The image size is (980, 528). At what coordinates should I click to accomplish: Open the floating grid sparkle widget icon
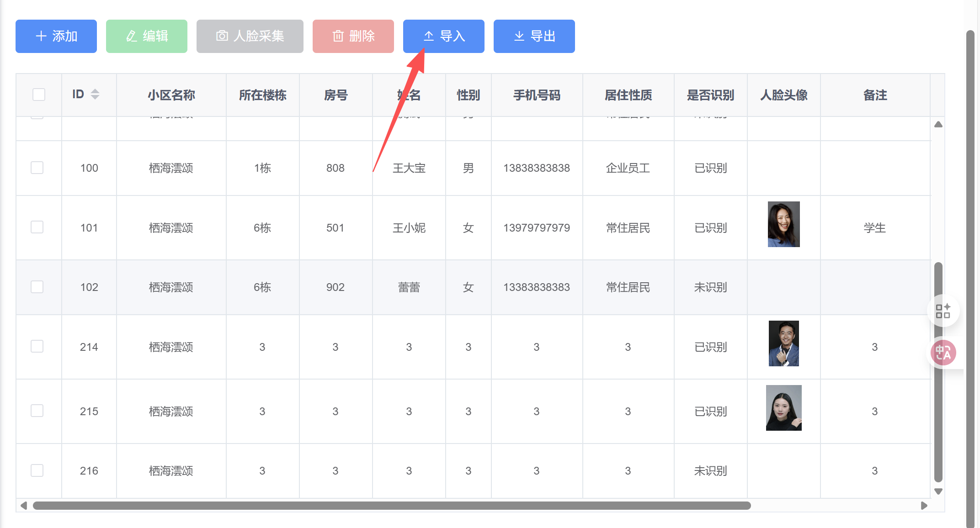(943, 311)
